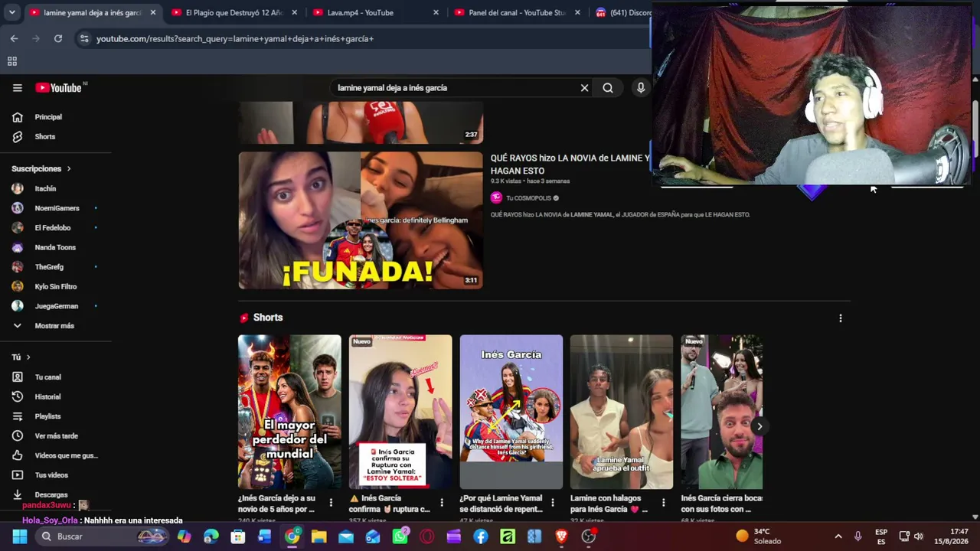Start voice search with the microphone
Screen dimensions: 980x551
(x=641, y=88)
